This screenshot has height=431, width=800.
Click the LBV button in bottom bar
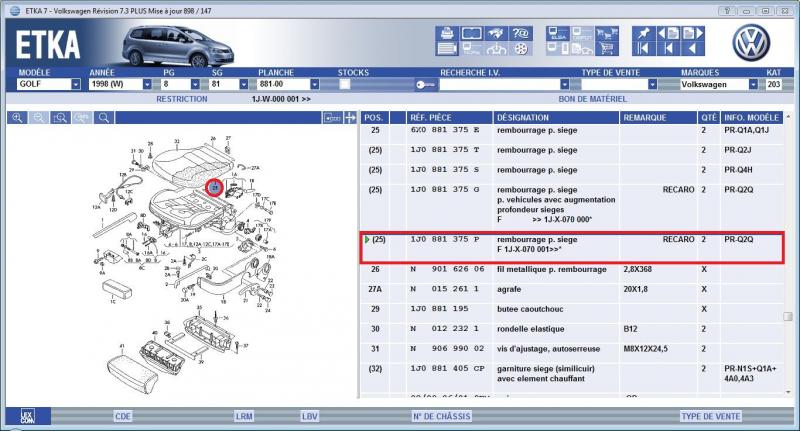310,416
